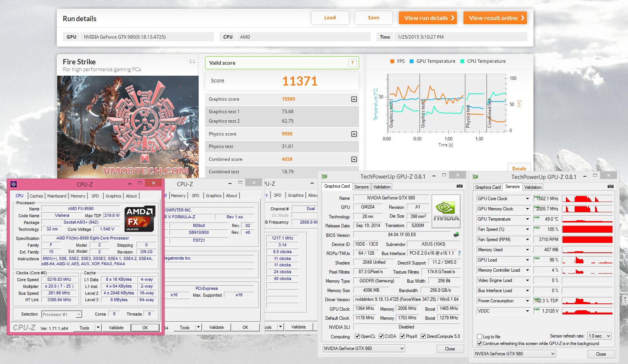Click the View run details button
The width and height of the screenshot is (628, 364).
[428, 18]
